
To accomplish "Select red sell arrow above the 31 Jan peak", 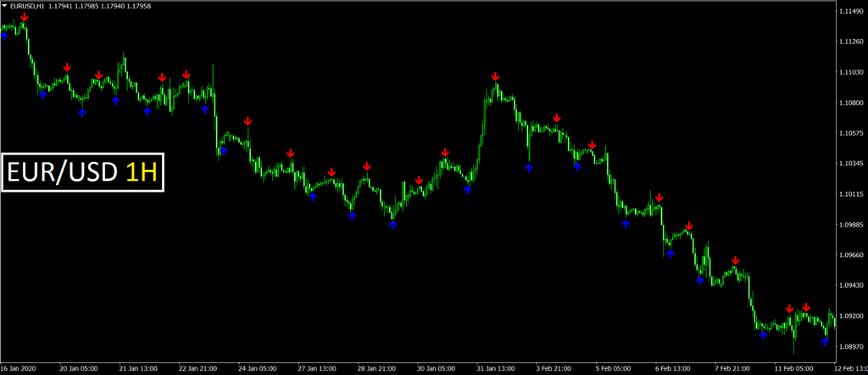I will (495, 76).
